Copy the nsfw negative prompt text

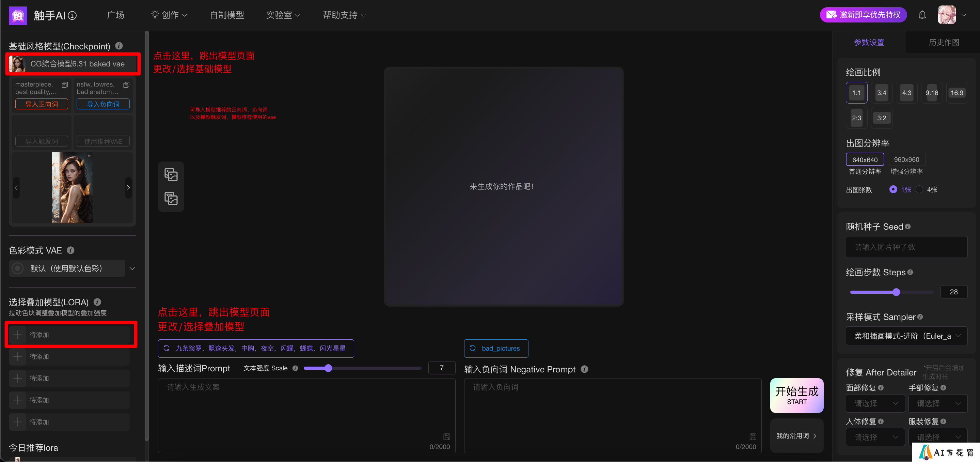[126, 84]
